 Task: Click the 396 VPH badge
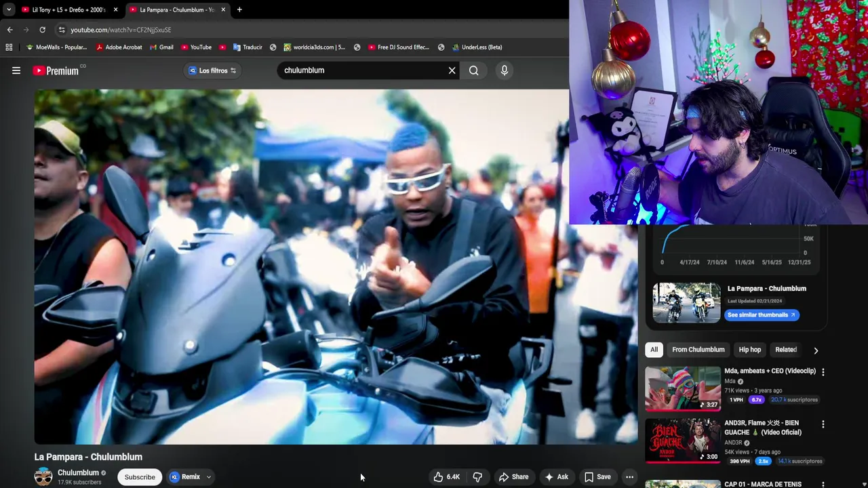[739, 462]
